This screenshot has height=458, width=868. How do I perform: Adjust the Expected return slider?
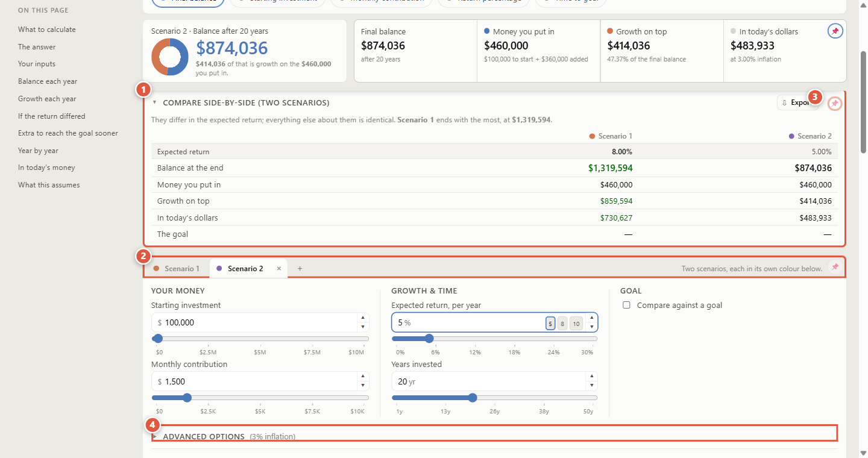494,339
